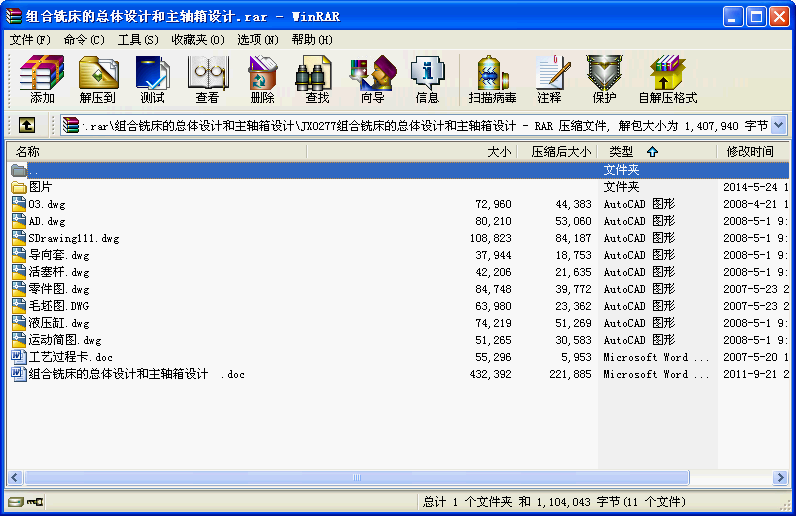Select the 液压缸.dwg file
This screenshot has height=516, width=796.
(x=59, y=324)
